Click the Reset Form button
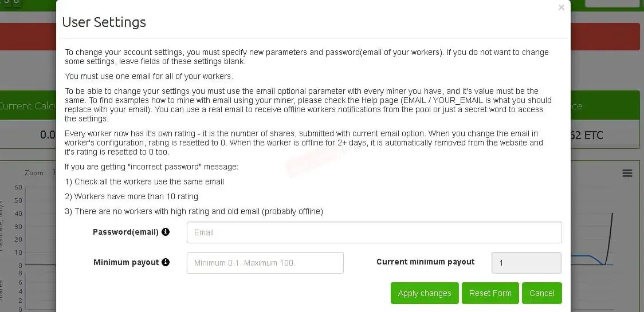 point(490,293)
